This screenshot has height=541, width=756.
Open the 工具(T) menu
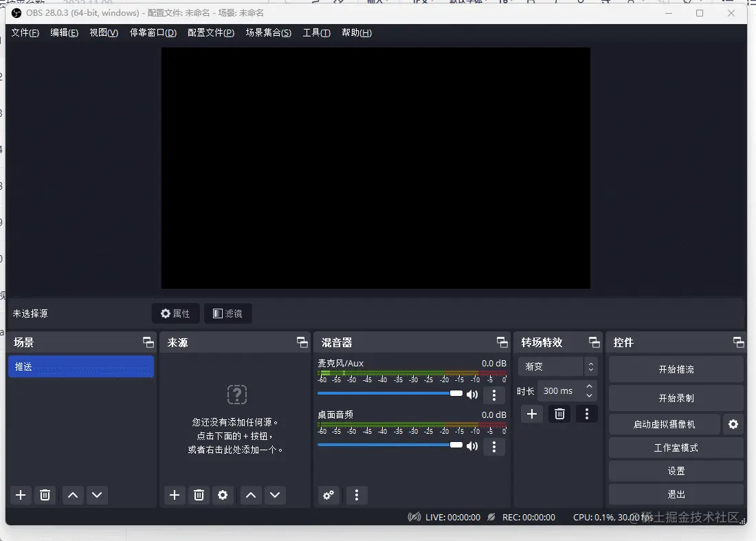316,33
